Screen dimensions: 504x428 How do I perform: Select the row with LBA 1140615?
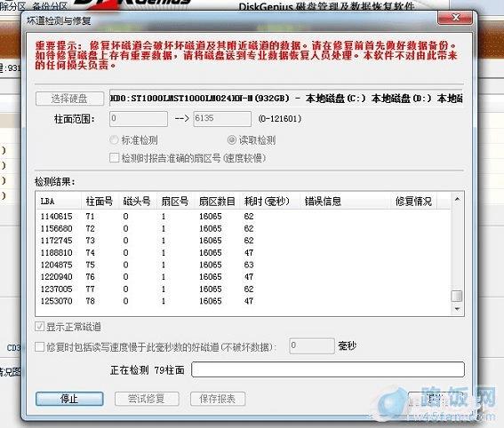(244, 216)
